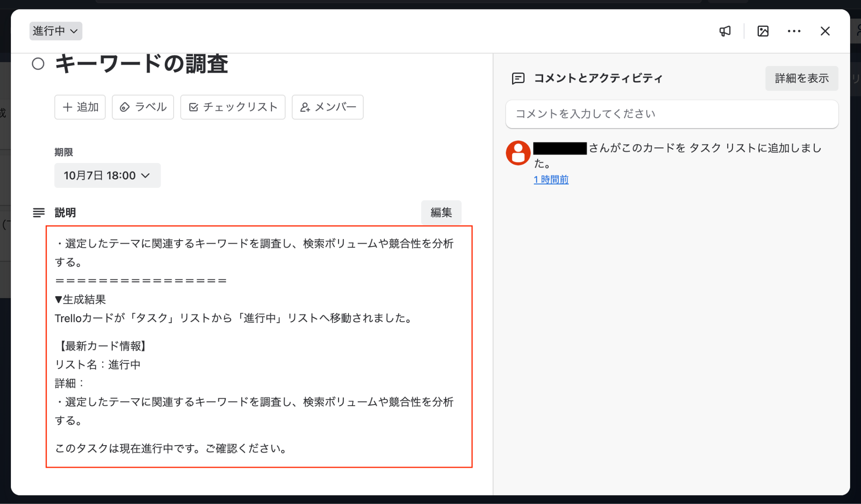Click the orange user avatar

click(x=518, y=153)
